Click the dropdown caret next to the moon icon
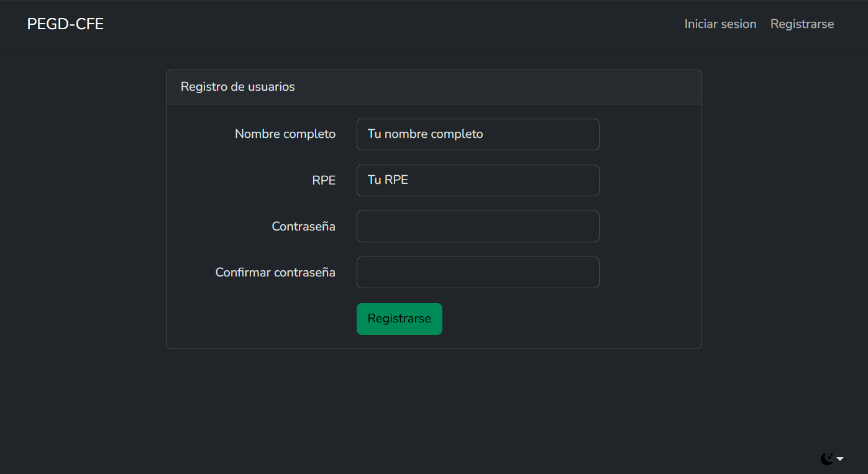 (x=840, y=458)
